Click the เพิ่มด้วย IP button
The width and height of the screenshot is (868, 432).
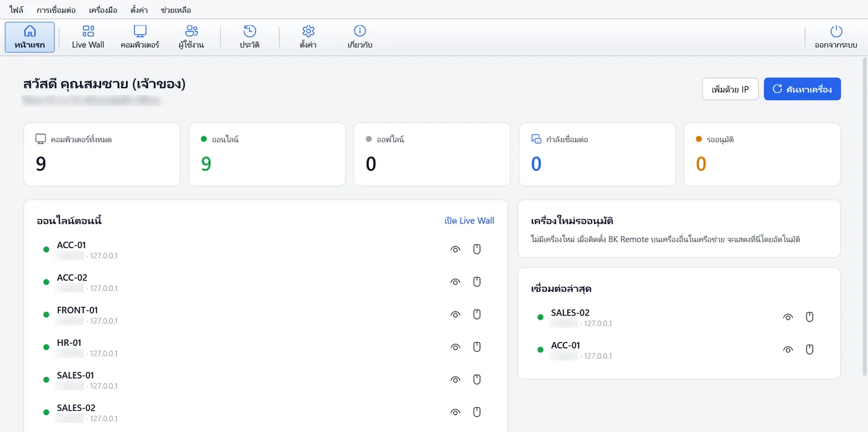coord(730,89)
